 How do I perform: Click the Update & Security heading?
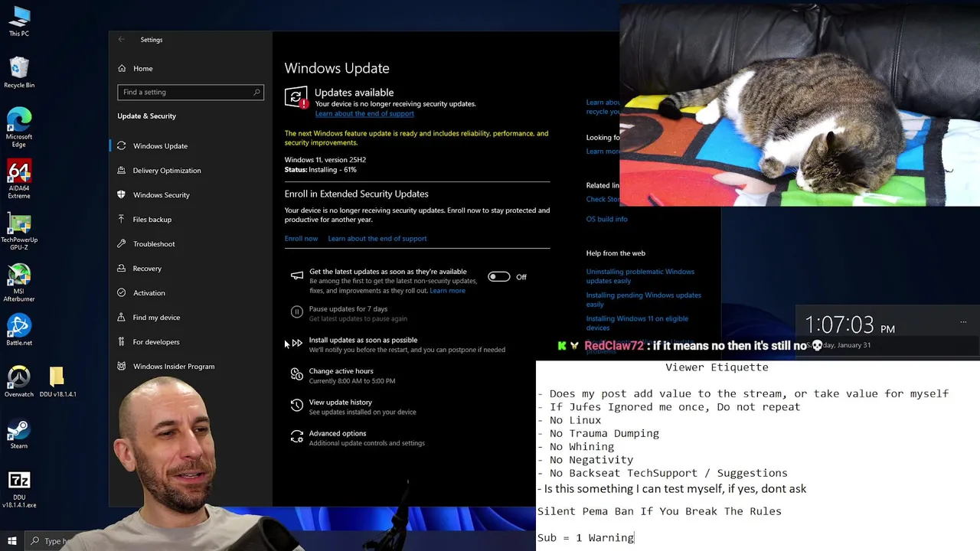[146, 116]
